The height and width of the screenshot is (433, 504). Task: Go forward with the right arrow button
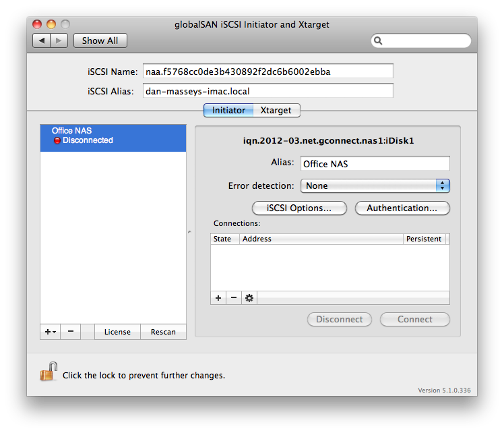point(59,40)
